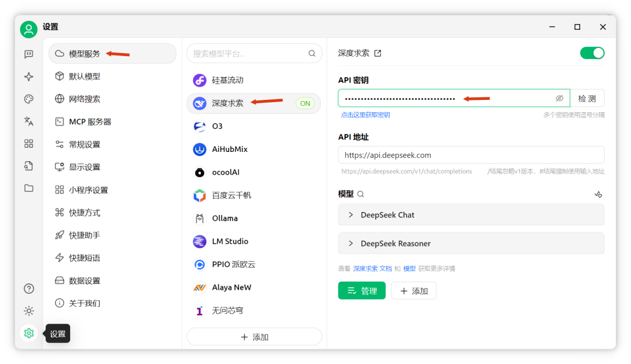Select the AiHubMix provider
This screenshot has height=364, width=631.
click(x=254, y=149)
